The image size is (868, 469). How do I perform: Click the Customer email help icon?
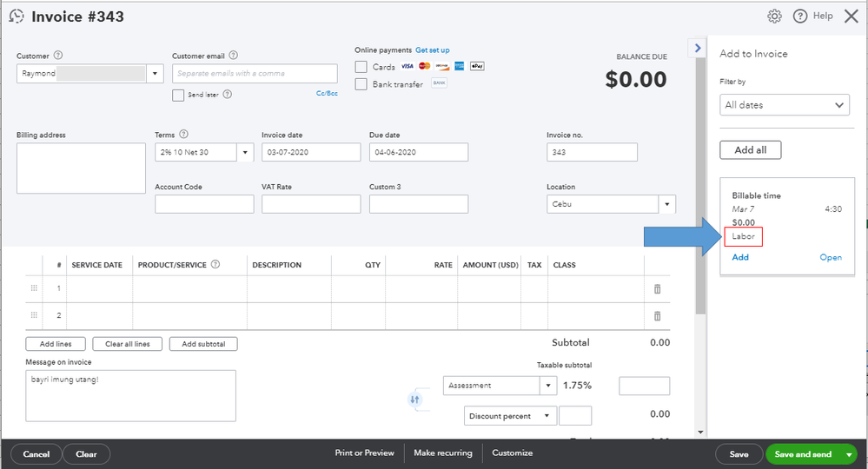[x=234, y=56]
